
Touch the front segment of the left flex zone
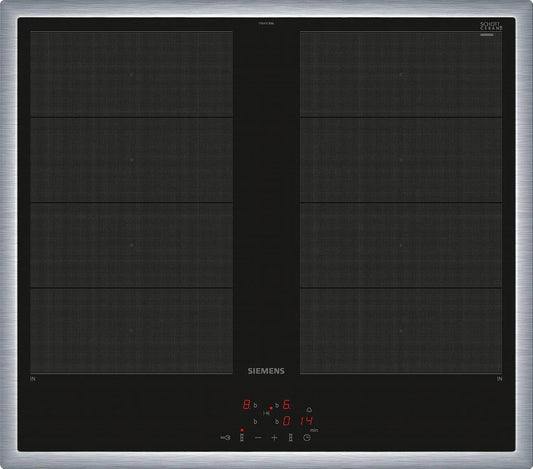(132, 331)
